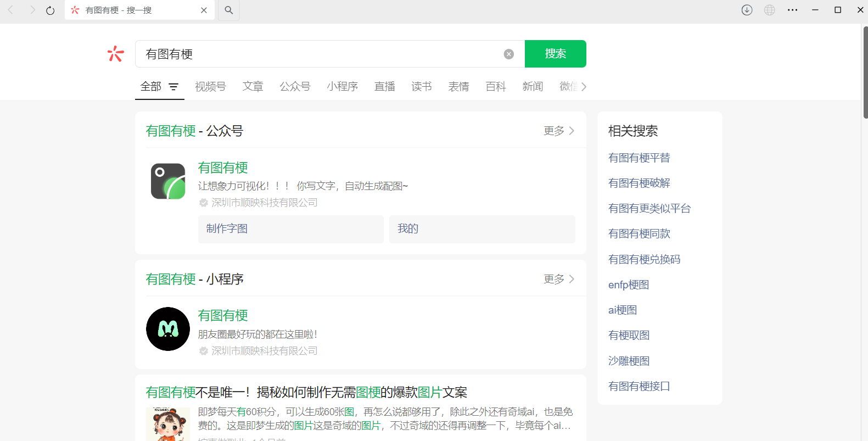Open the downloads icon in title bar
The width and height of the screenshot is (868, 441).
point(747,10)
